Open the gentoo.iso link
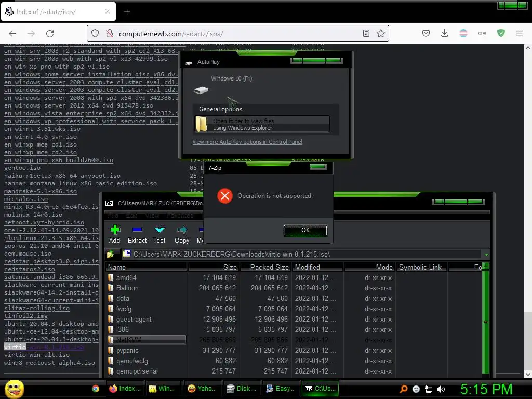 click(x=22, y=168)
